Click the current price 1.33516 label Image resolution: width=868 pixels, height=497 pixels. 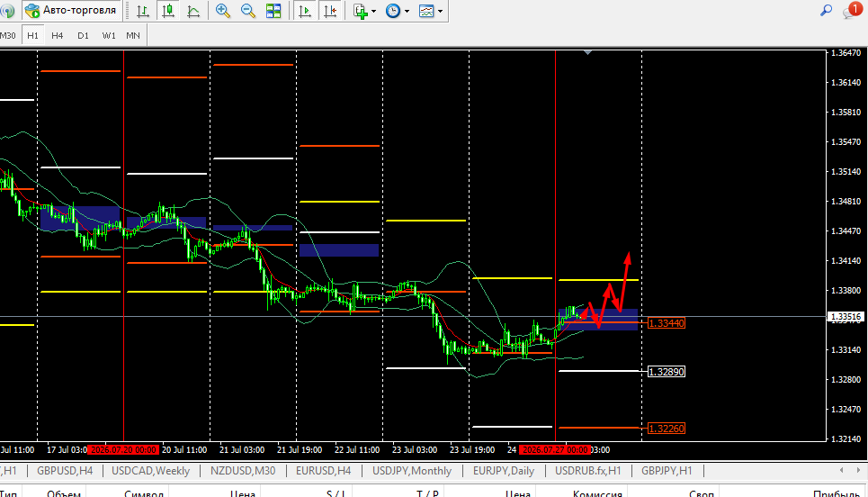tap(846, 317)
